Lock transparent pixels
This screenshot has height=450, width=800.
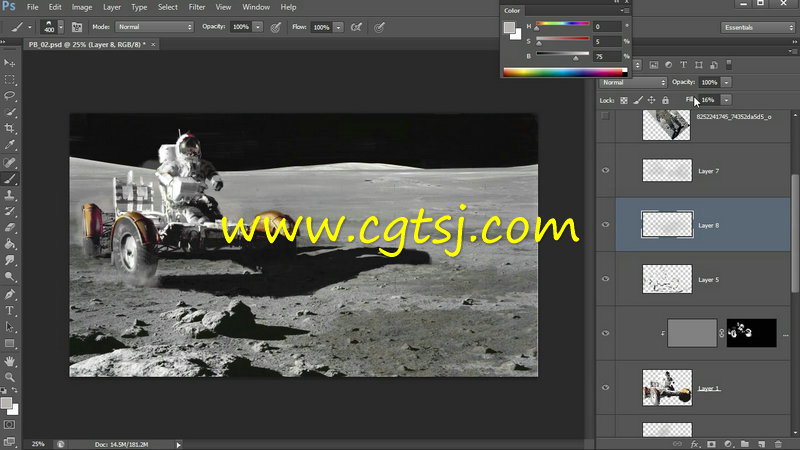(x=623, y=101)
